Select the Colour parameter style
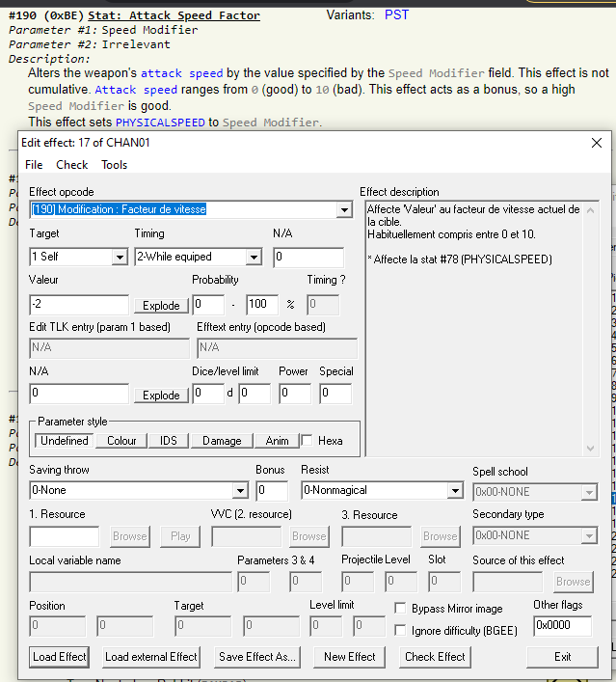616x682 pixels. (x=121, y=441)
